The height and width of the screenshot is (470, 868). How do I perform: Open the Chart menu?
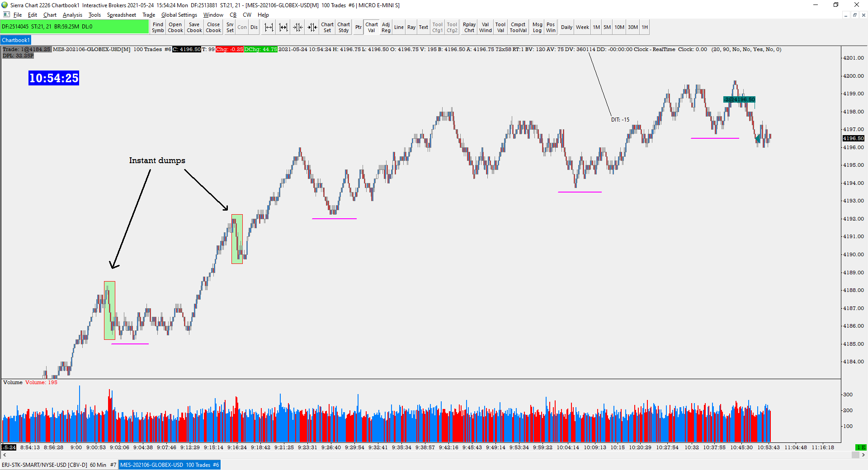coord(50,15)
